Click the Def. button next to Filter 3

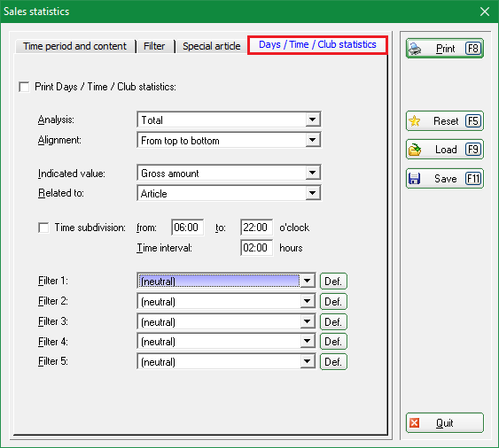coord(333,321)
